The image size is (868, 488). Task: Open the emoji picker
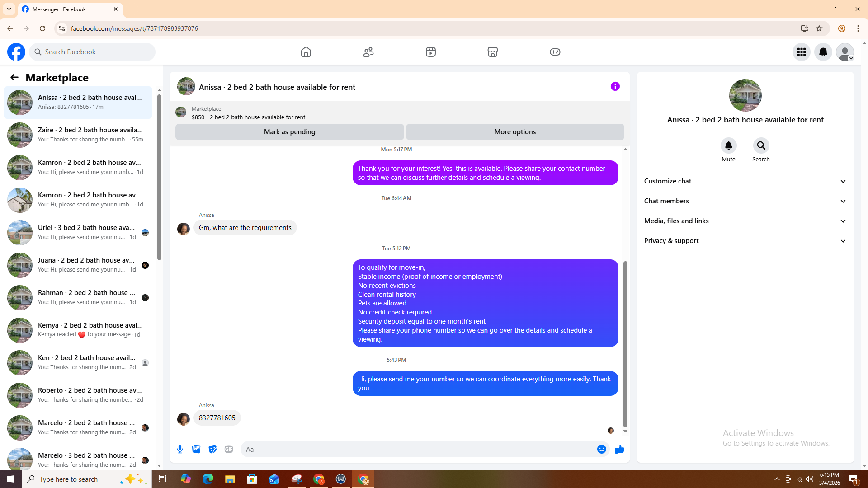pos(602,449)
